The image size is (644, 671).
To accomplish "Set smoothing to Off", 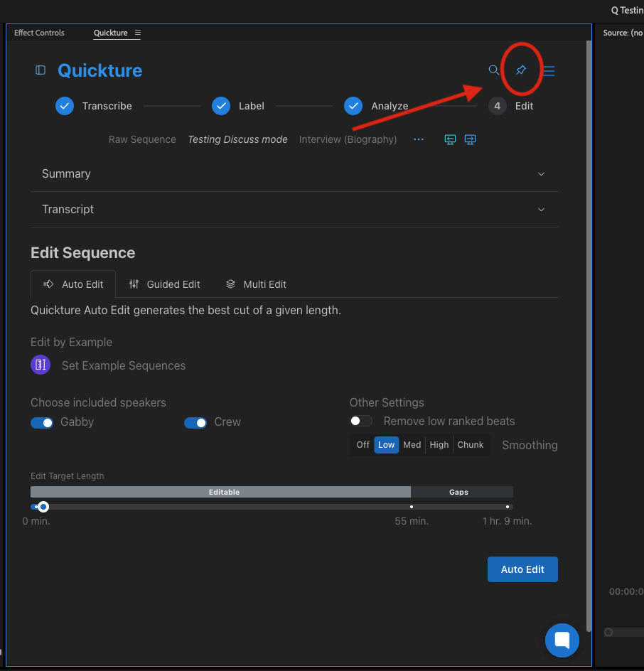I will 363,445.
